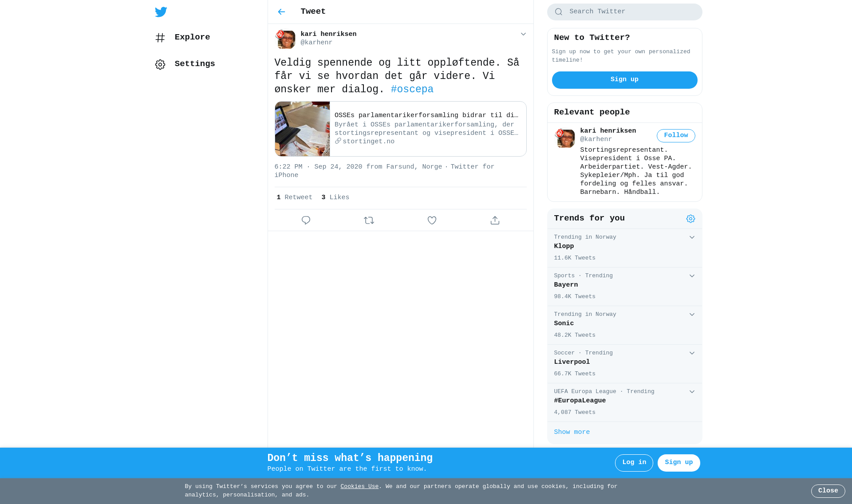
Task: Reply to the tweet via comment icon
Action: click(306, 220)
